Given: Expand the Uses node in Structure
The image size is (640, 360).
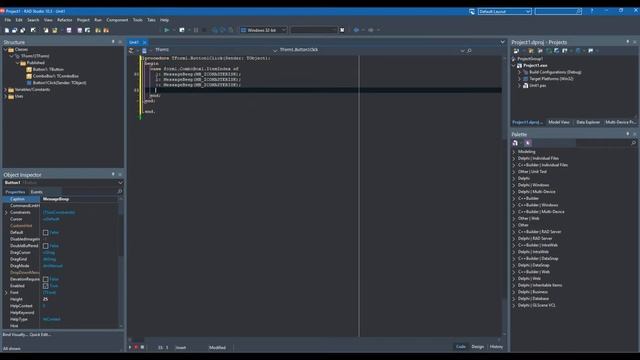Looking at the screenshot, I should coord(6,96).
